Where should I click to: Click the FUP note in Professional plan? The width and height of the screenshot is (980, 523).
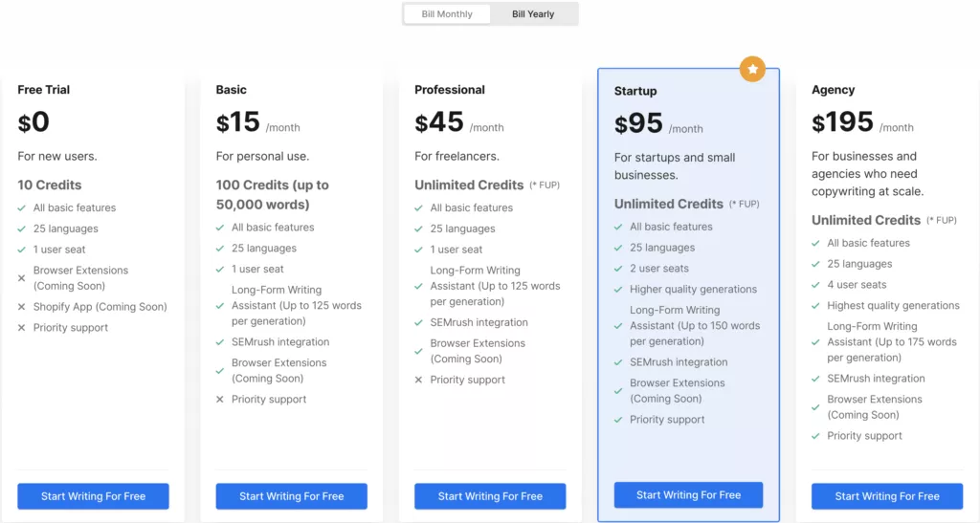pyautogui.click(x=546, y=185)
